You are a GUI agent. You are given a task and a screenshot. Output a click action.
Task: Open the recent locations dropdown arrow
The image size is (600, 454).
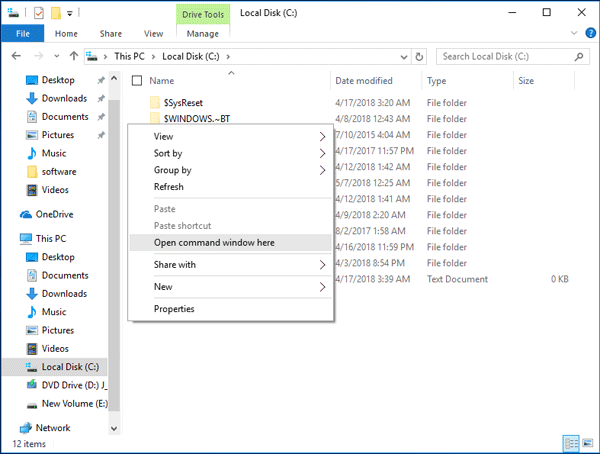tap(57, 56)
